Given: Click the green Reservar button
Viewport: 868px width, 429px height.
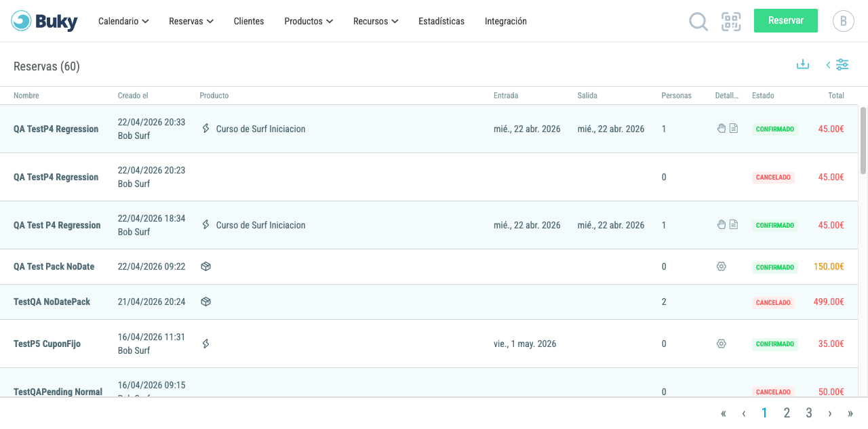Looking at the screenshot, I should pos(786,20).
